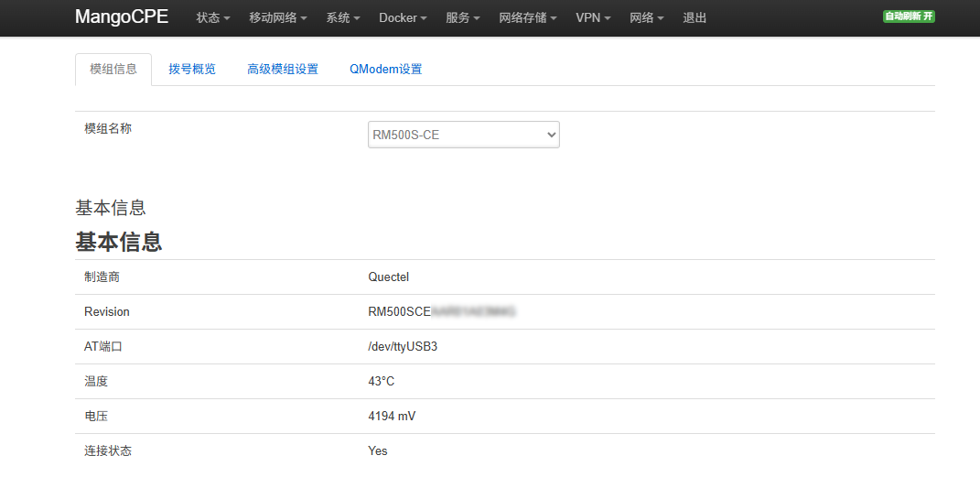This screenshot has height=499, width=980.
Task: Open the VPN navigation menu
Action: point(593,18)
